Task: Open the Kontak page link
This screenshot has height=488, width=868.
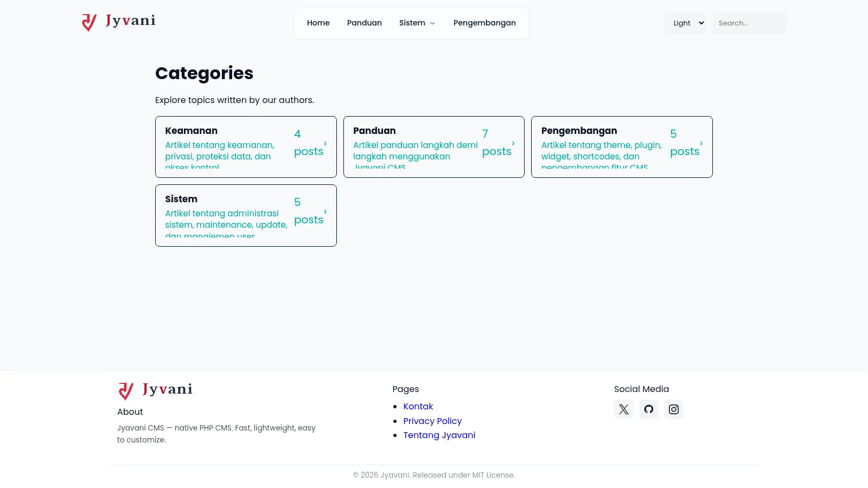Action: 418,406
